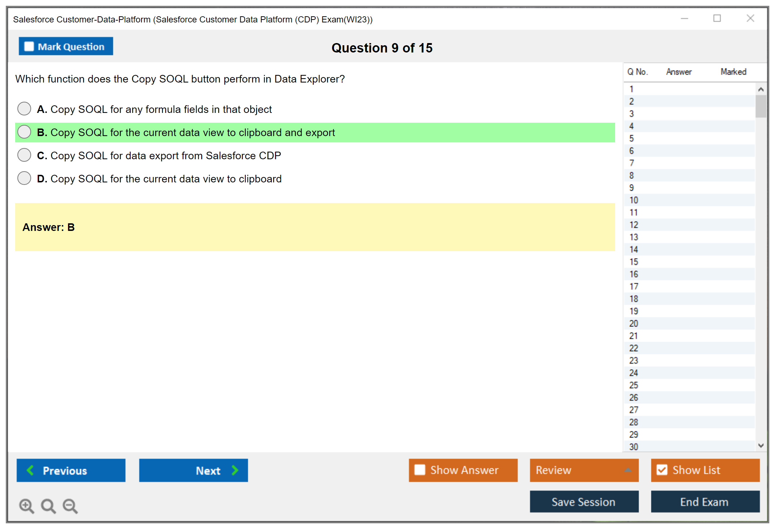The image size is (778, 532).
Task: Click the green left arrow on Previous
Action: 30,470
